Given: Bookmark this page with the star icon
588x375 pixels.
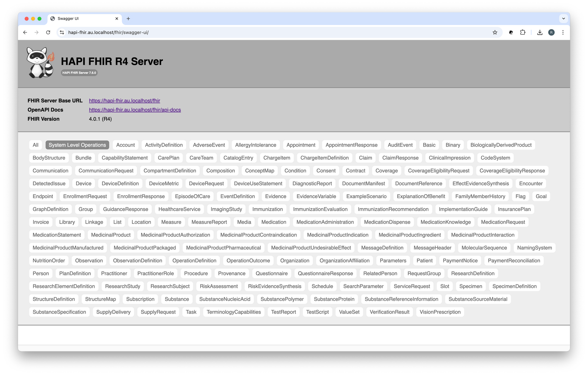Looking at the screenshot, I should [495, 32].
